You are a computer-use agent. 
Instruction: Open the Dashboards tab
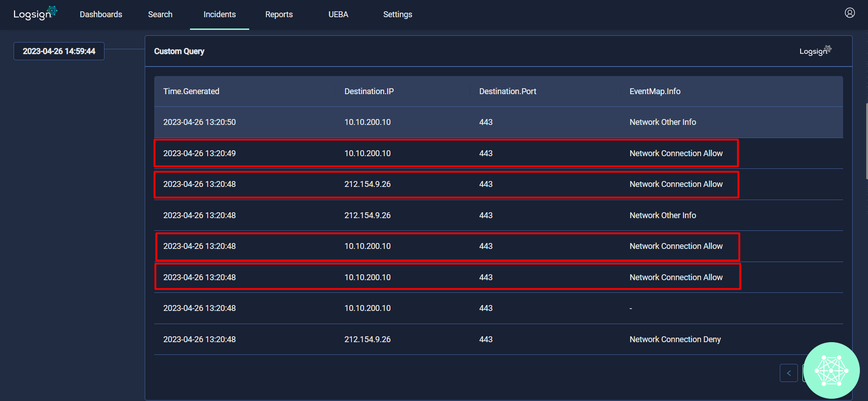point(101,14)
